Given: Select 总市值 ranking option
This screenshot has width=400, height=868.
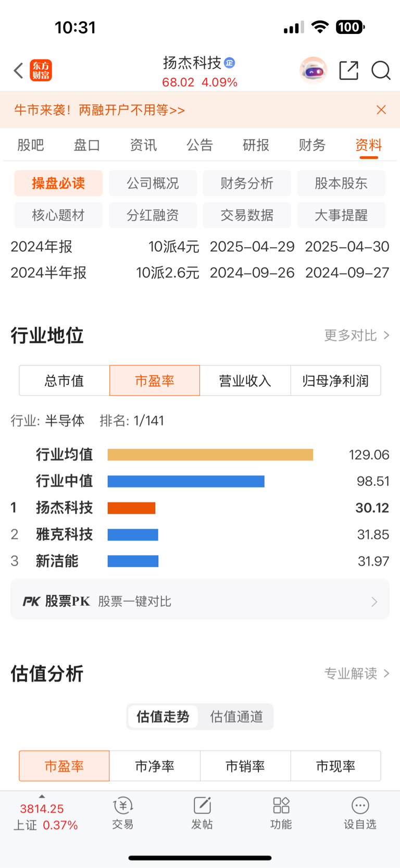Looking at the screenshot, I should pos(65,381).
